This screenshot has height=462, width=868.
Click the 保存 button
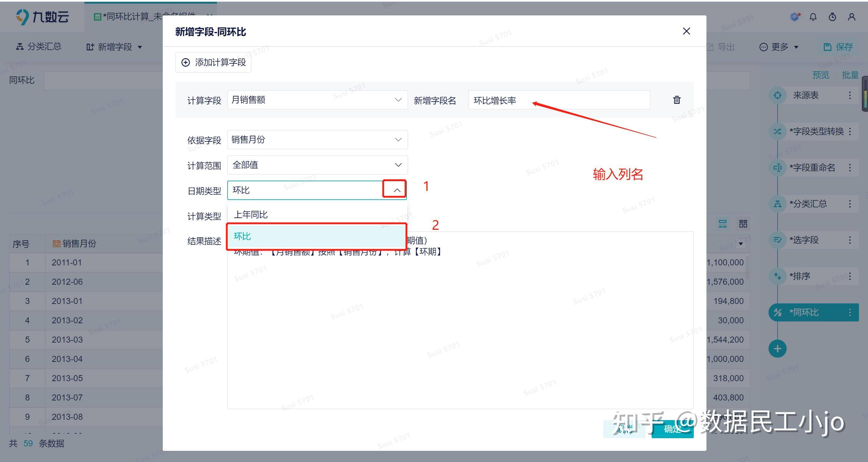pyautogui.click(x=838, y=47)
